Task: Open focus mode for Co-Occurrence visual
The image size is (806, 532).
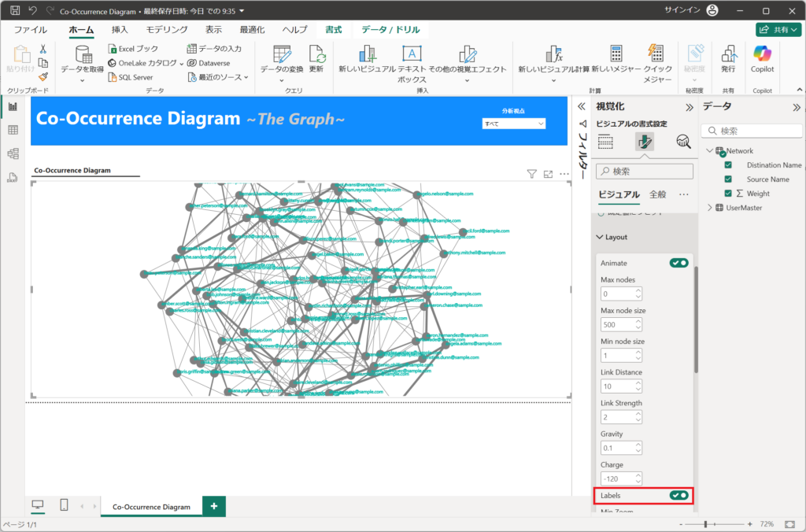Action: pos(548,174)
